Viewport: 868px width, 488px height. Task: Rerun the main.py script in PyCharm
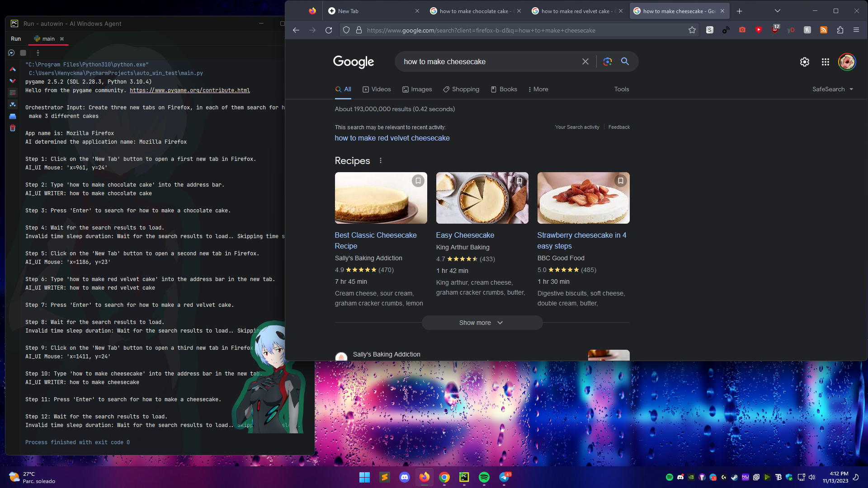[x=11, y=53]
